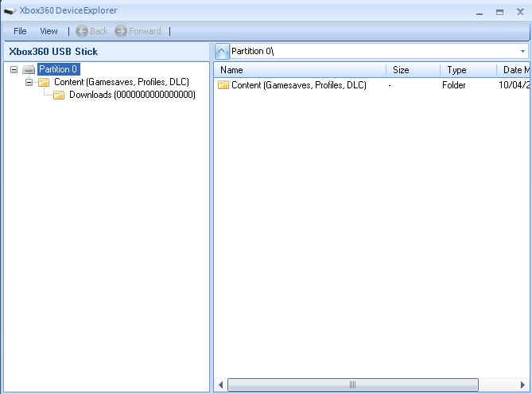
Task: Select Content (Gamesaves, Profiles, DLC) tree folder
Action: coord(122,82)
